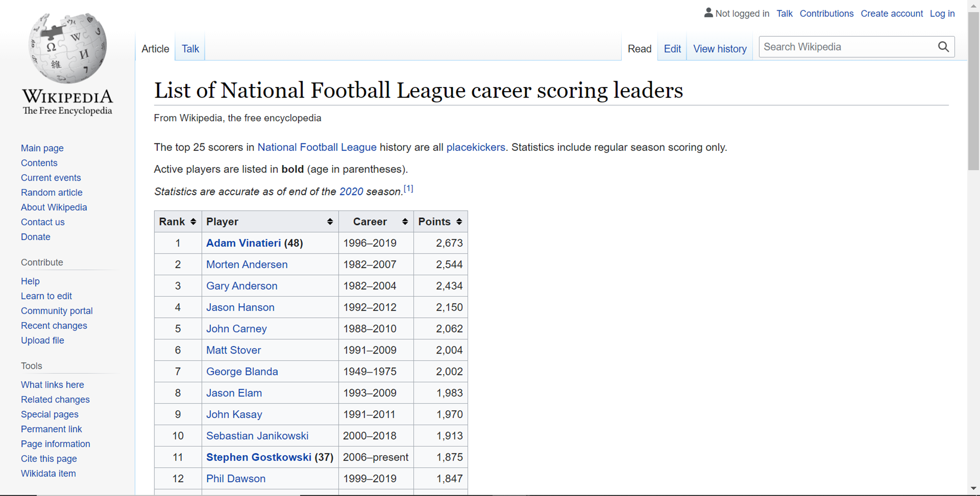The image size is (980, 496).
Task: Click the Not logged in text
Action: [x=742, y=14]
